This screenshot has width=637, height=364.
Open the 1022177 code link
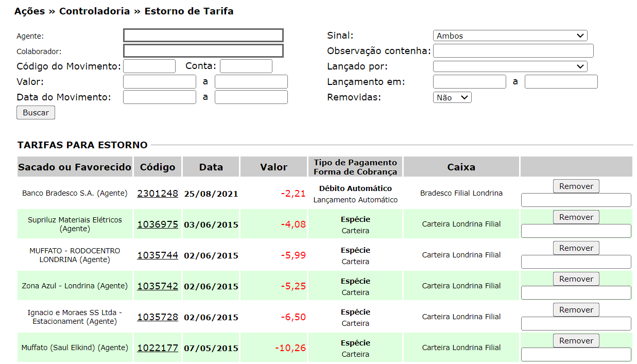tap(157, 348)
